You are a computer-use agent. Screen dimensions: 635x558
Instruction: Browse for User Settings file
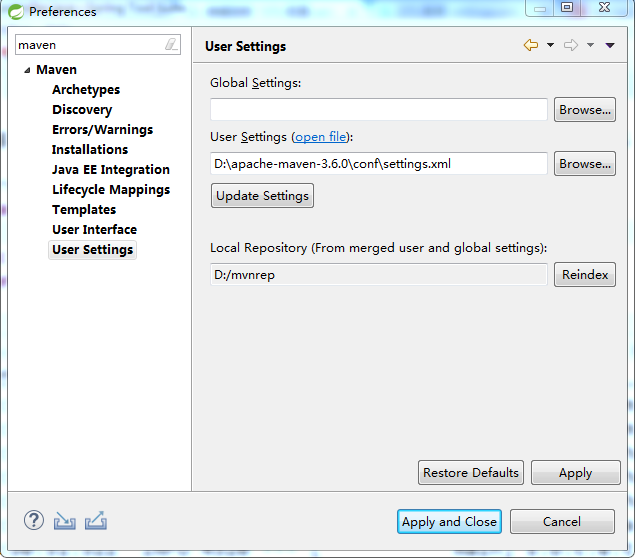click(x=585, y=164)
